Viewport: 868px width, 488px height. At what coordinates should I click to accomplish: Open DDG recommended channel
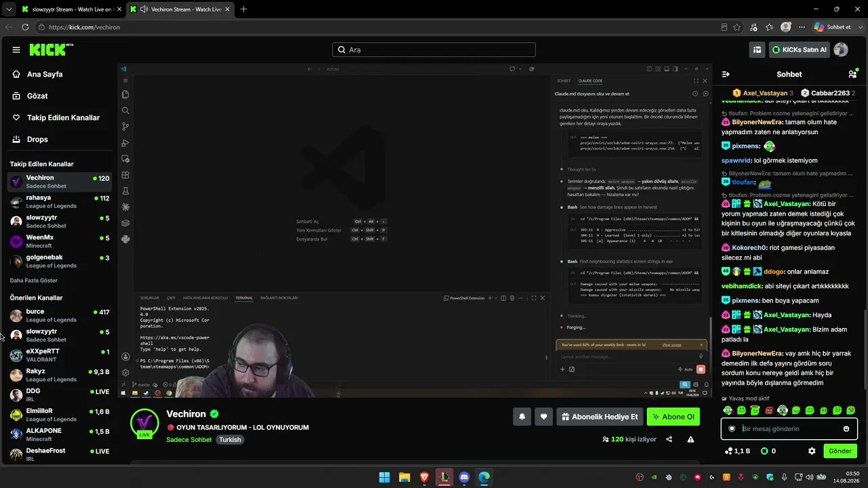(60, 395)
